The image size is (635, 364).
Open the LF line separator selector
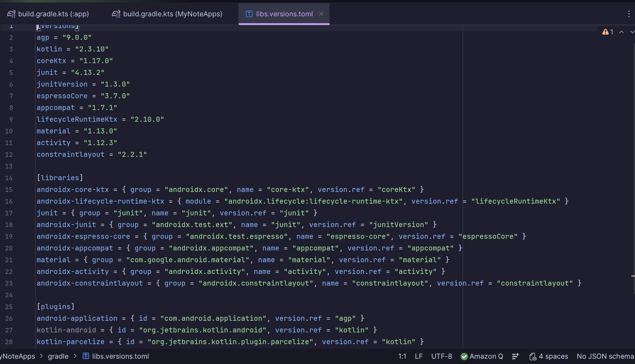coord(418,356)
